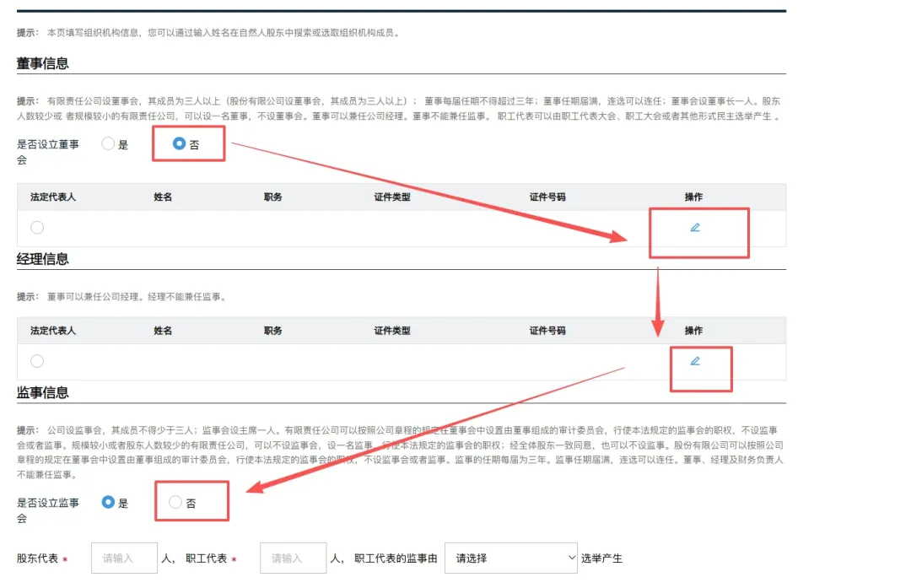Select 是 for 是否设立董事会
Viewport: 911px width, 588px height.
click(108, 143)
